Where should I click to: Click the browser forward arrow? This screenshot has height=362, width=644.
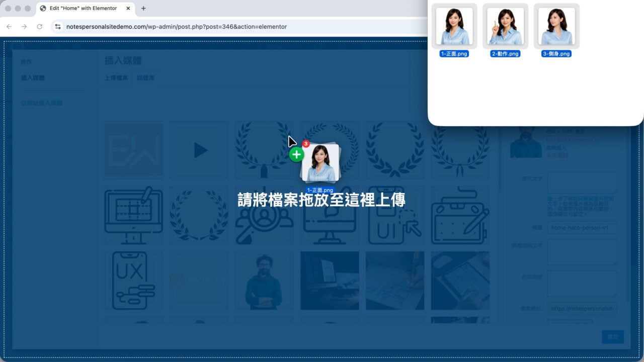tap(24, 27)
